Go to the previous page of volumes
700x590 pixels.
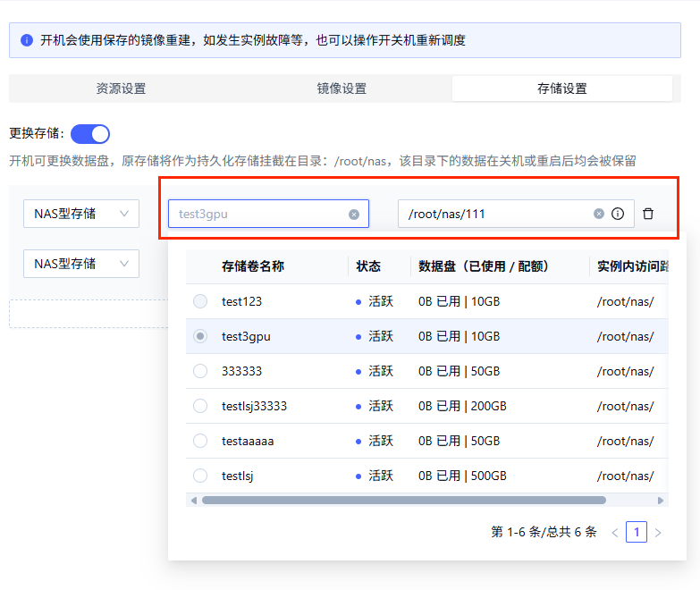615,533
